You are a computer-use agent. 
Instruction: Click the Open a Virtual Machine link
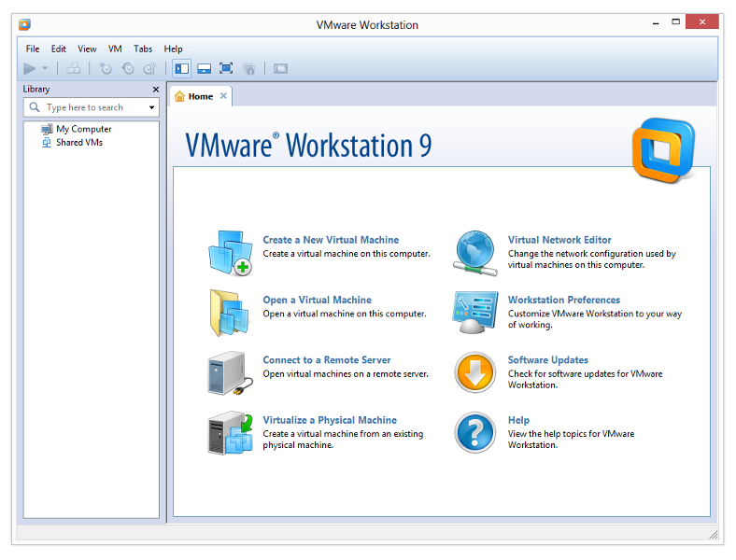coord(318,301)
